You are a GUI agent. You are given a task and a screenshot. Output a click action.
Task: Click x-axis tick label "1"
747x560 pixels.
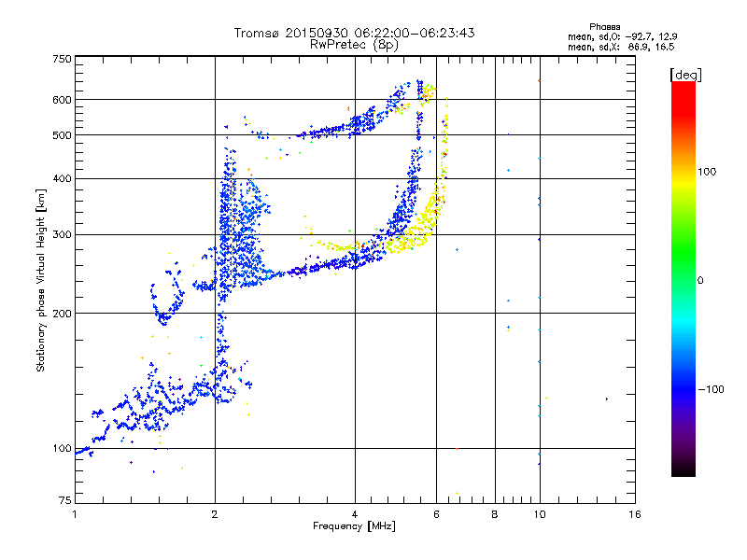pyautogui.click(x=75, y=514)
